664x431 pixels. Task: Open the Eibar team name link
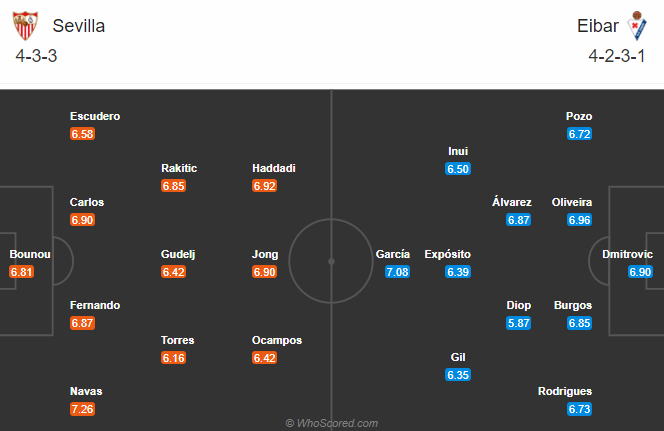click(x=598, y=26)
